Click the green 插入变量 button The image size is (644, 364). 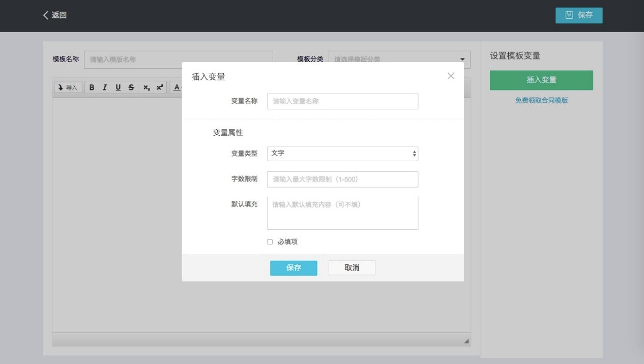541,80
